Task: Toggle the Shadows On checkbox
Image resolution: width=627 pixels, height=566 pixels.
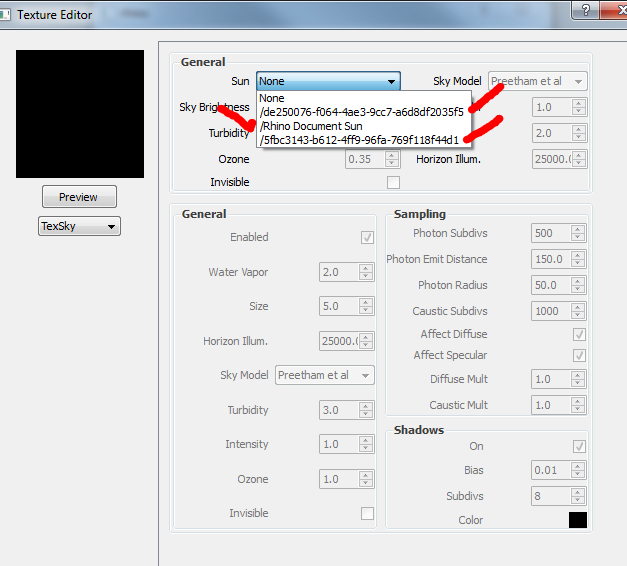Action: (579, 446)
